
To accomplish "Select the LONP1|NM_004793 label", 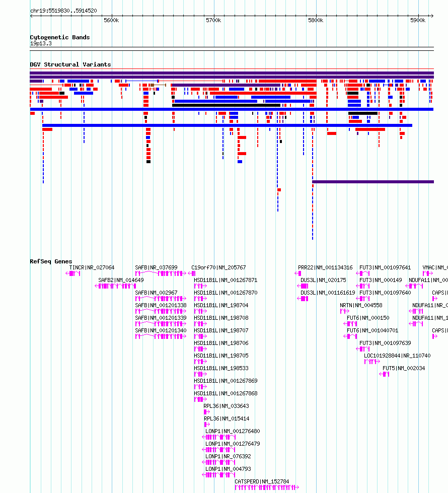I will click(x=228, y=469).
